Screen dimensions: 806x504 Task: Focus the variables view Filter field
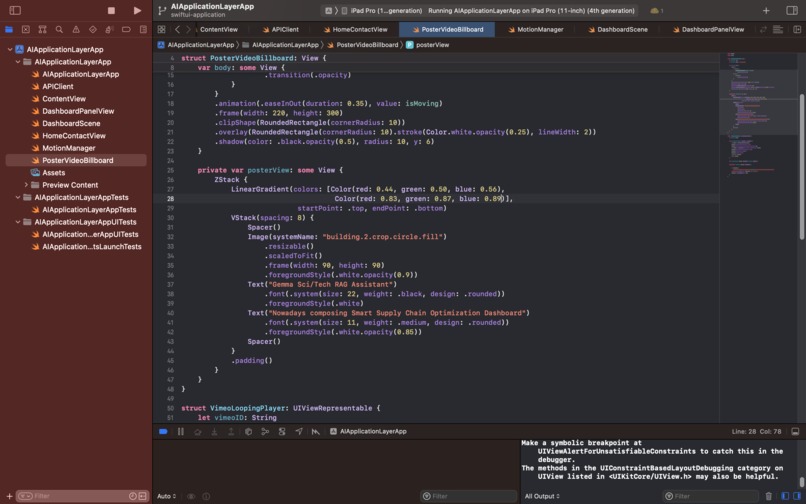coord(468,496)
